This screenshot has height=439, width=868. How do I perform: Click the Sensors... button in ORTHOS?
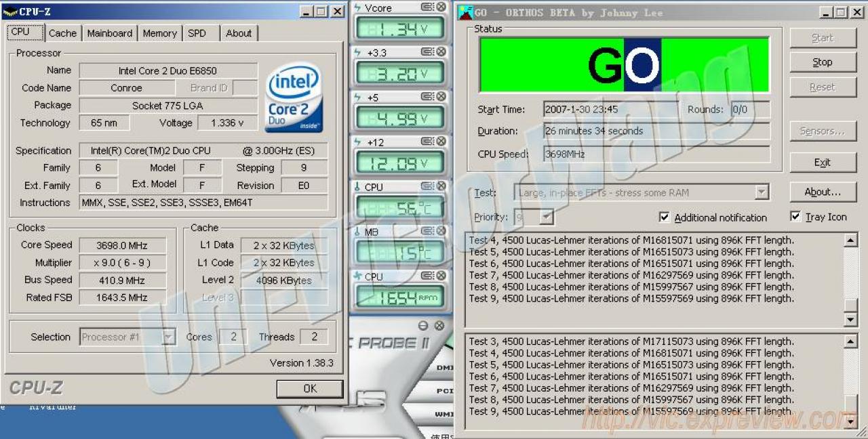(823, 131)
